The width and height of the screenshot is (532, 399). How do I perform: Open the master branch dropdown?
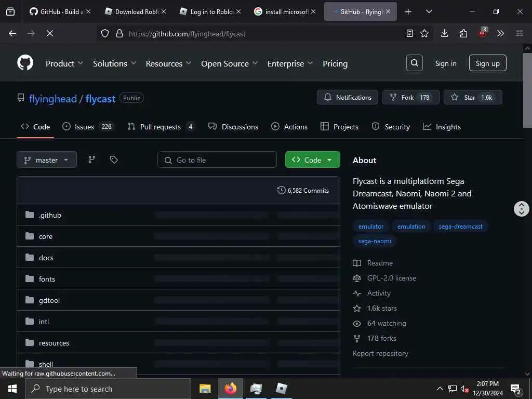[x=46, y=160]
